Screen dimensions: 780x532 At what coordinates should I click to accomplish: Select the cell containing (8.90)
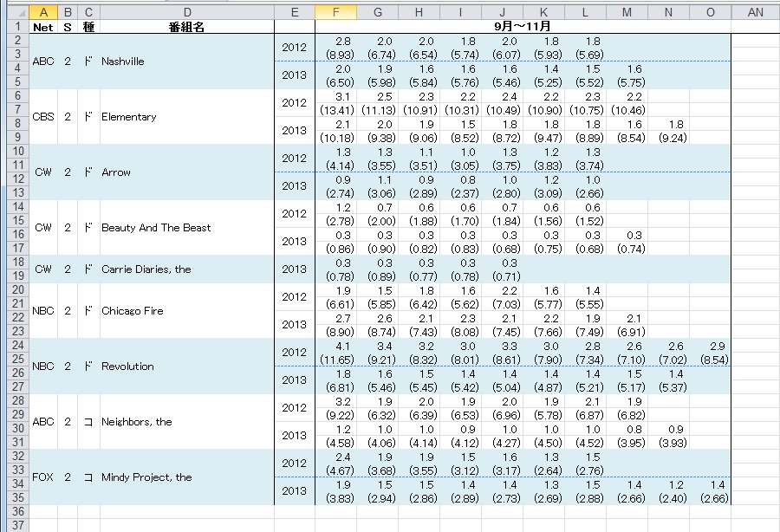pyautogui.click(x=335, y=332)
